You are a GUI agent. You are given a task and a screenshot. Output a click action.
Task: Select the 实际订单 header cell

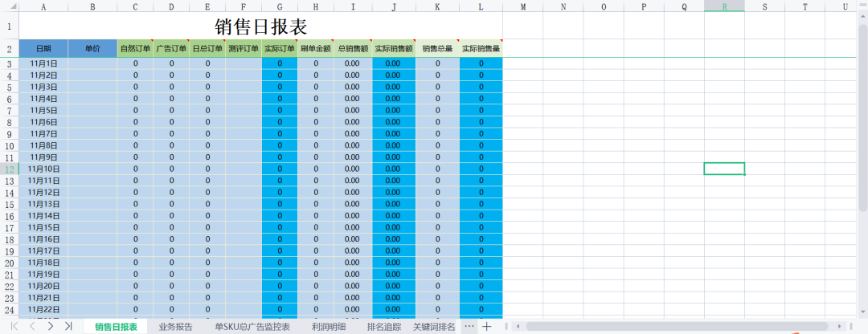tap(280, 48)
